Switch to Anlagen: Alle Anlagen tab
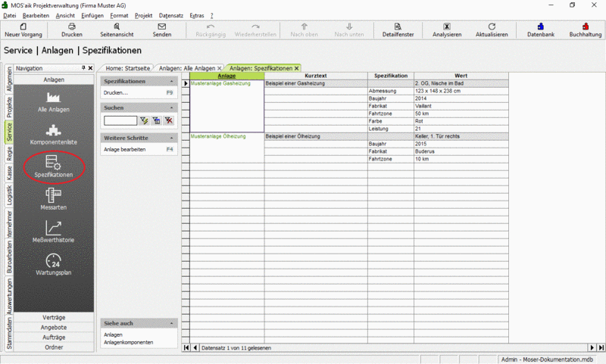This screenshot has height=364, width=606. click(186, 68)
